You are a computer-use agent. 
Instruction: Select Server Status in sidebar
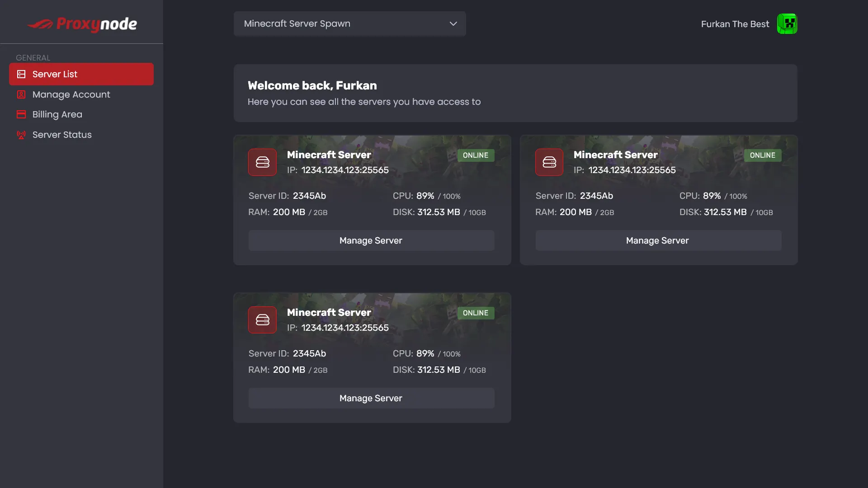tap(62, 135)
